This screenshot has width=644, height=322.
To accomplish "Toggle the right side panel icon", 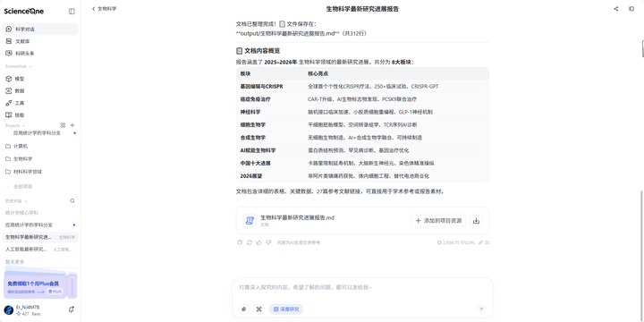I will 631,9.
